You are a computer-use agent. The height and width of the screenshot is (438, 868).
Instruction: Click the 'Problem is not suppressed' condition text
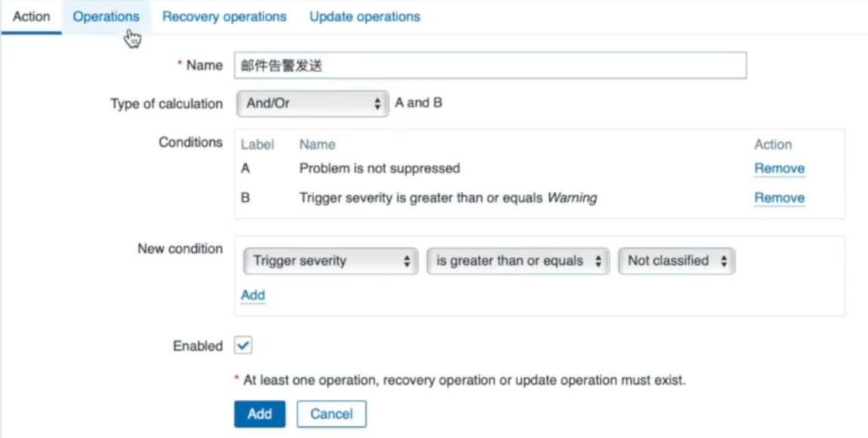pyautogui.click(x=380, y=168)
